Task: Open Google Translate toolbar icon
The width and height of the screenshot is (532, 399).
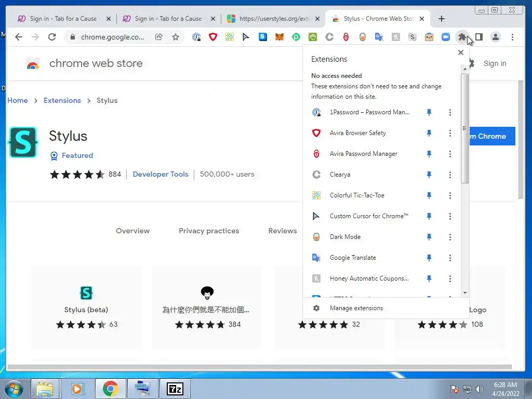Action: 379,37
